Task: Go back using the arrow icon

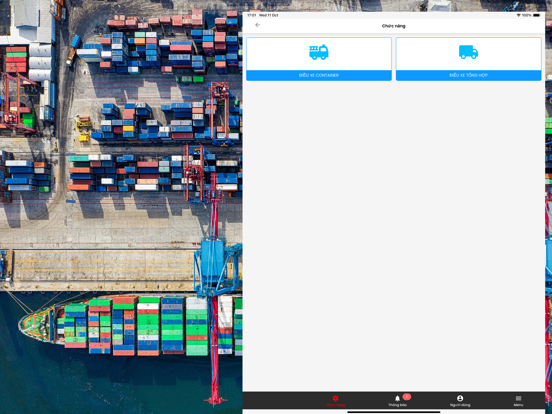Action: 257,25
